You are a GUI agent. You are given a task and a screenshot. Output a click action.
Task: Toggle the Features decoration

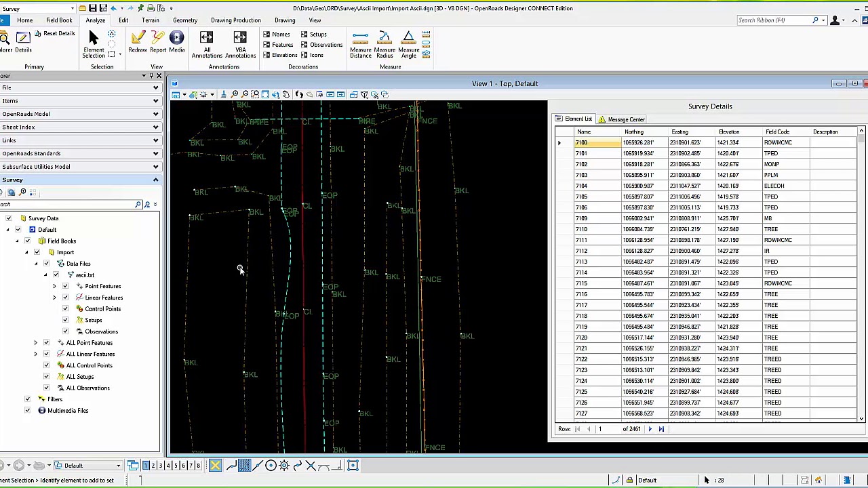[x=278, y=45]
